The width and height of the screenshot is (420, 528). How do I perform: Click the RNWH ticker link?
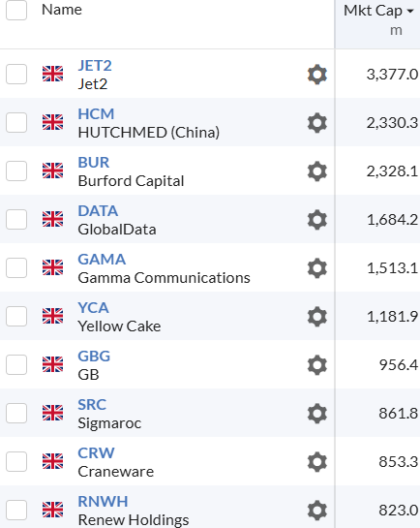103,502
